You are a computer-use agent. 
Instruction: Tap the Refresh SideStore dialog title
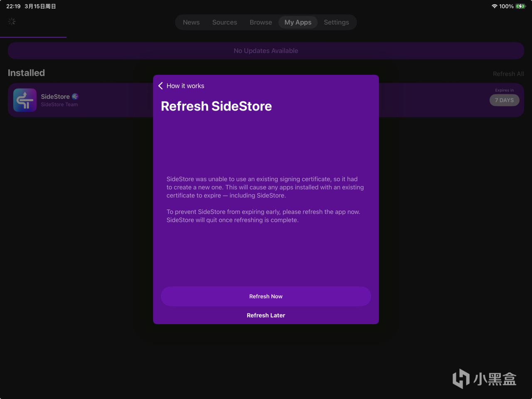(x=216, y=106)
